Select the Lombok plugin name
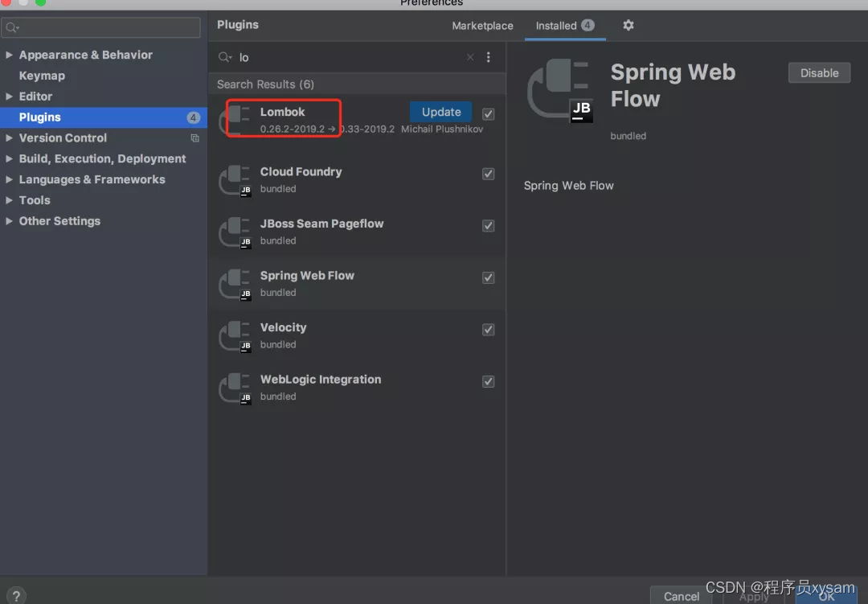Image resolution: width=868 pixels, height=604 pixels. (x=282, y=112)
